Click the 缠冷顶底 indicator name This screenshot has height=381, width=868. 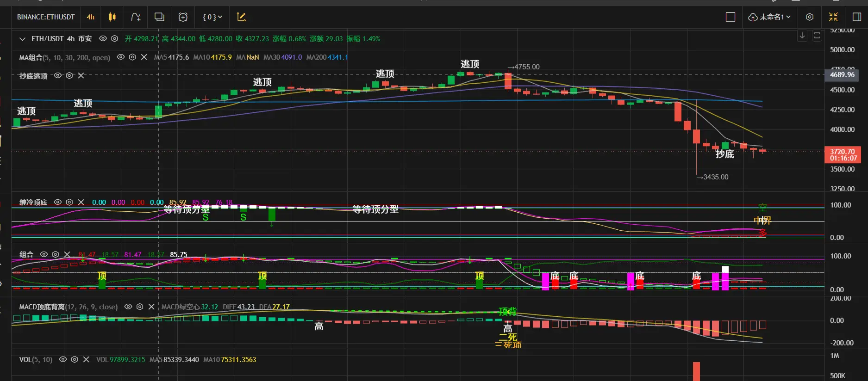pos(33,203)
